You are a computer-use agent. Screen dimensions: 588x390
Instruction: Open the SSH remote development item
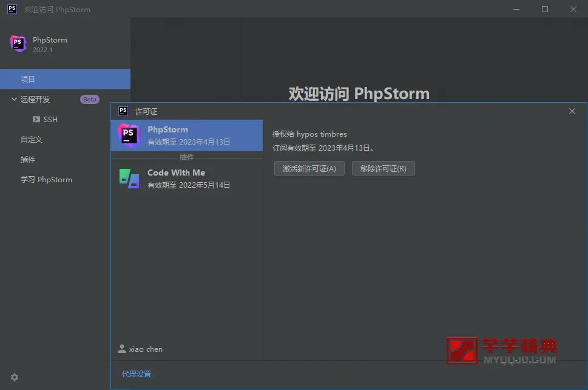[x=50, y=119]
